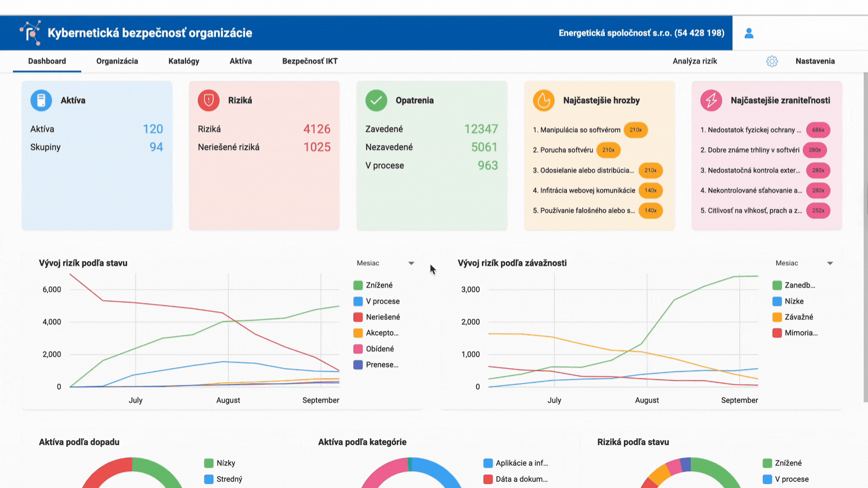Open the Bezpečnosť IKT tab

(310, 61)
